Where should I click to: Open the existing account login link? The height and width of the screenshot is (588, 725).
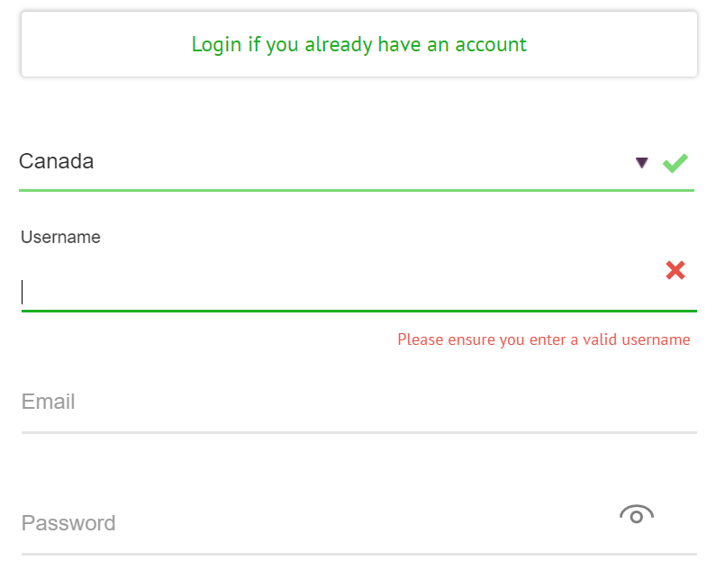tap(359, 44)
